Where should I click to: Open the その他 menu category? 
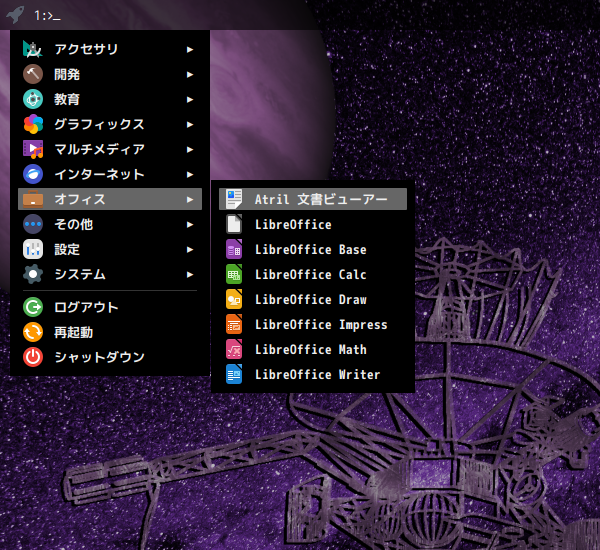110,224
